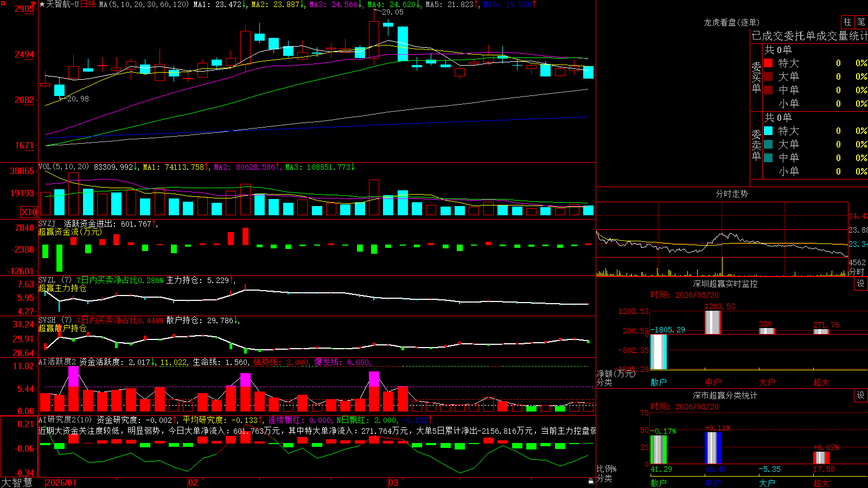The width and height of the screenshot is (868, 488).
Task: Click the blue 中户 46.48 bar in 分类统计
Action: coord(713,448)
